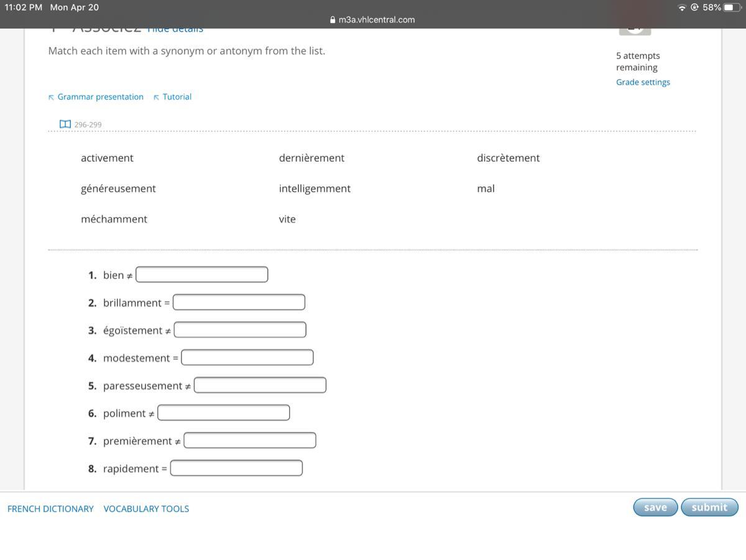
Task: Focus the answer field for poliment
Action: (x=224, y=413)
